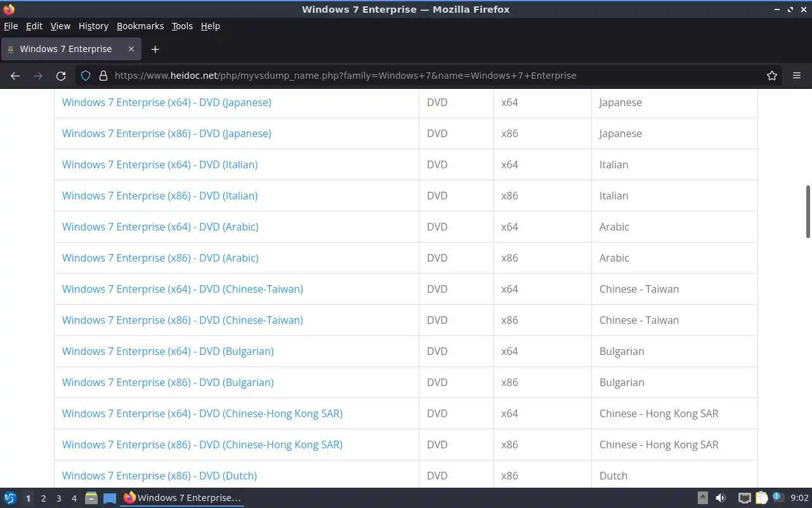812x508 pixels.
Task: Open Windows 7 Enterprise x86 Bulgarian link
Action: click(168, 382)
